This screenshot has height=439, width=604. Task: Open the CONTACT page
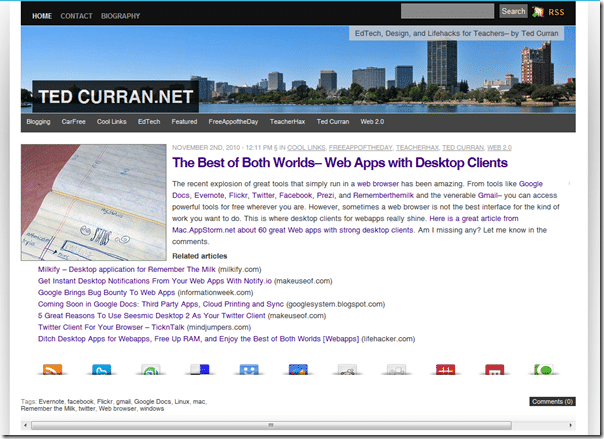tap(76, 16)
